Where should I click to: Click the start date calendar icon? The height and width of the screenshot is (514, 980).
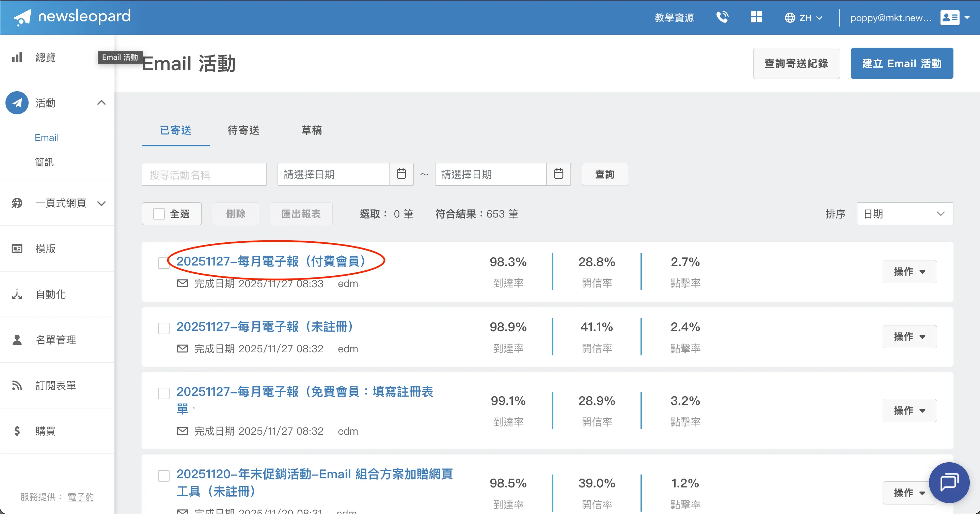(401, 174)
